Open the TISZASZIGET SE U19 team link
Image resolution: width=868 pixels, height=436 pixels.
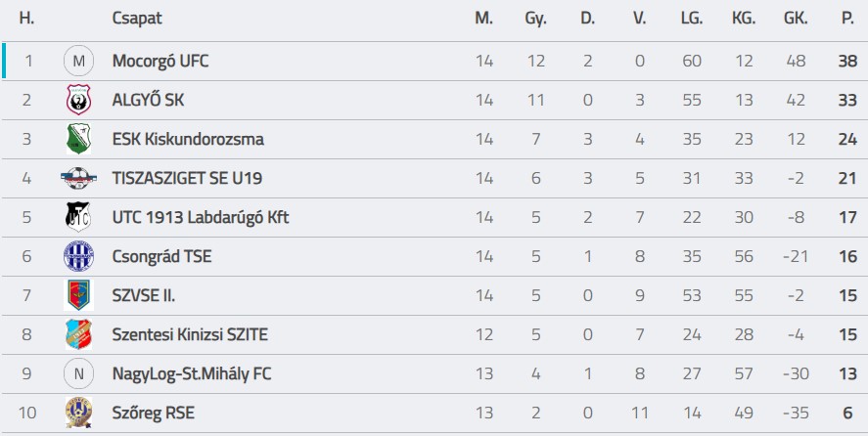tap(187, 179)
